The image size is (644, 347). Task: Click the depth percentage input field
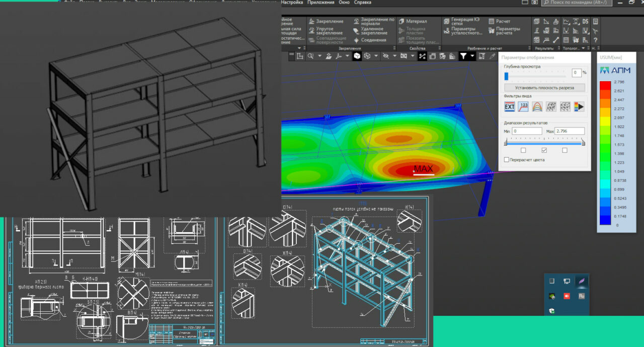[x=577, y=73]
